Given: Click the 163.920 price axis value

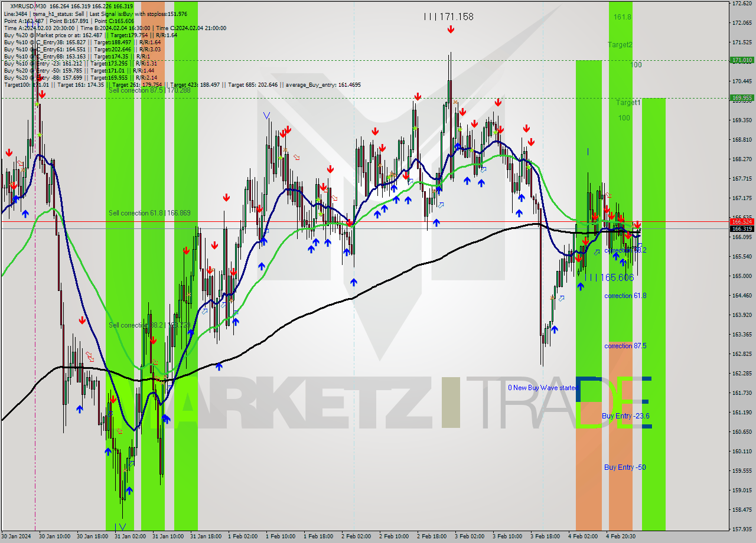Looking at the screenshot, I should (x=742, y=315).
